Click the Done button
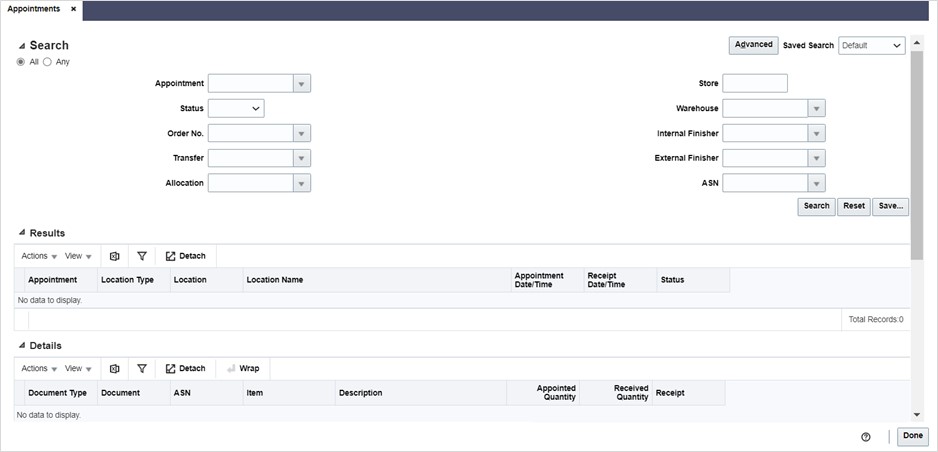 click(x=913, y=436)
